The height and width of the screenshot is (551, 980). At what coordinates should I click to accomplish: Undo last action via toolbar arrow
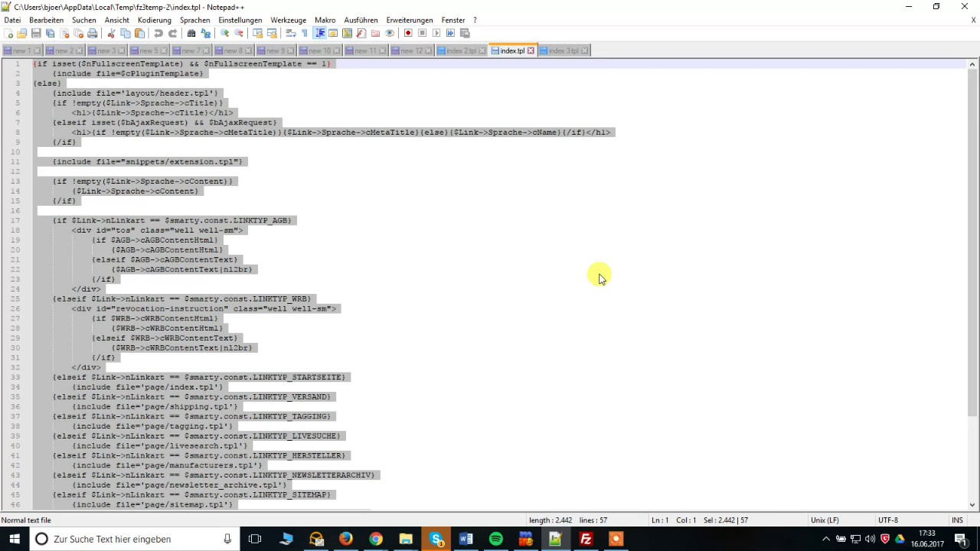(x=158, y=33)
